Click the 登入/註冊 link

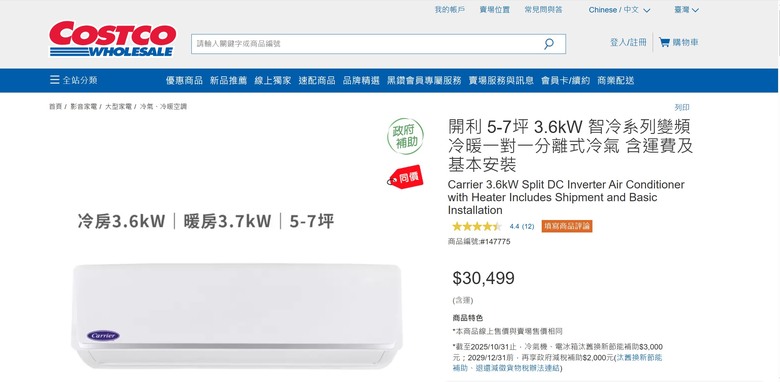tap(628, 42)
